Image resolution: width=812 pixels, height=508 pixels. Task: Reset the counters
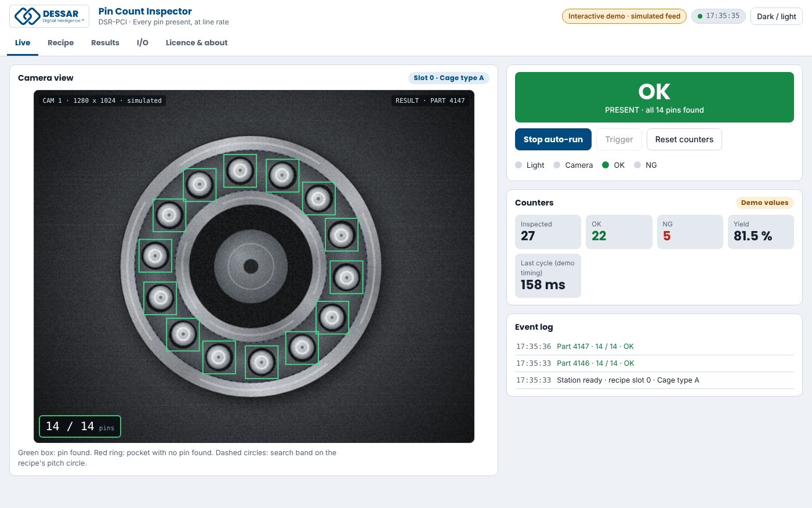[x=684, y=139]
